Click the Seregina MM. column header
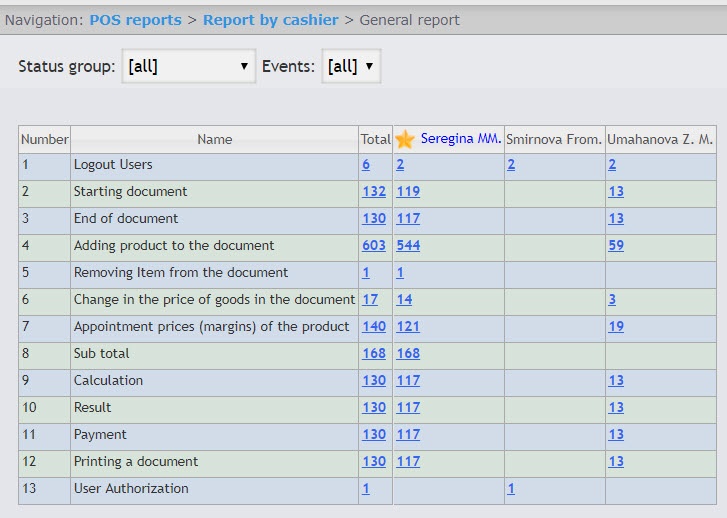The width and height of the screenshot is (727, 518). pos(461,139)
